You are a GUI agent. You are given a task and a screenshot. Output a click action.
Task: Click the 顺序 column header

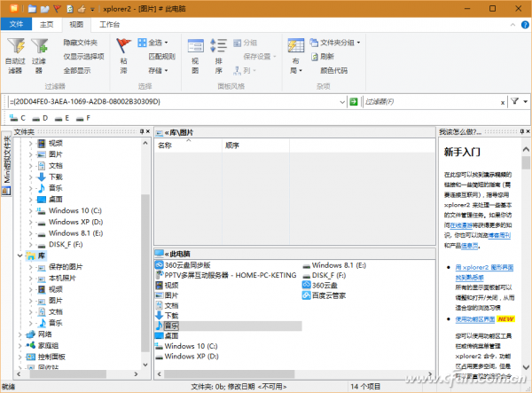[255, 145]
